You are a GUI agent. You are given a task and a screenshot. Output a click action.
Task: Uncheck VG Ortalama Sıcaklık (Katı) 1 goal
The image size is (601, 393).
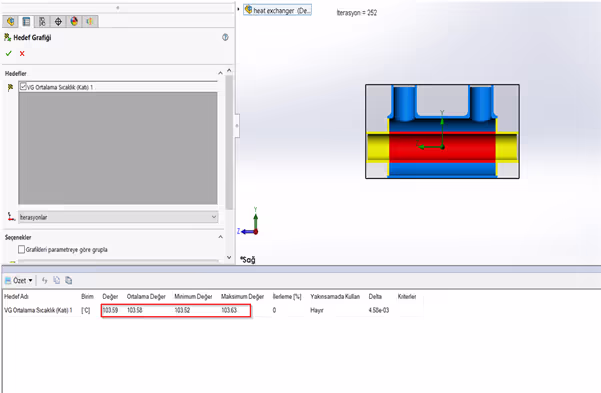(23, 87)
